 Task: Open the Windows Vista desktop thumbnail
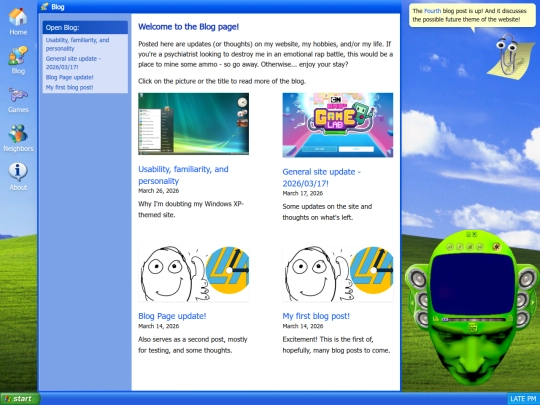(194, 124)
